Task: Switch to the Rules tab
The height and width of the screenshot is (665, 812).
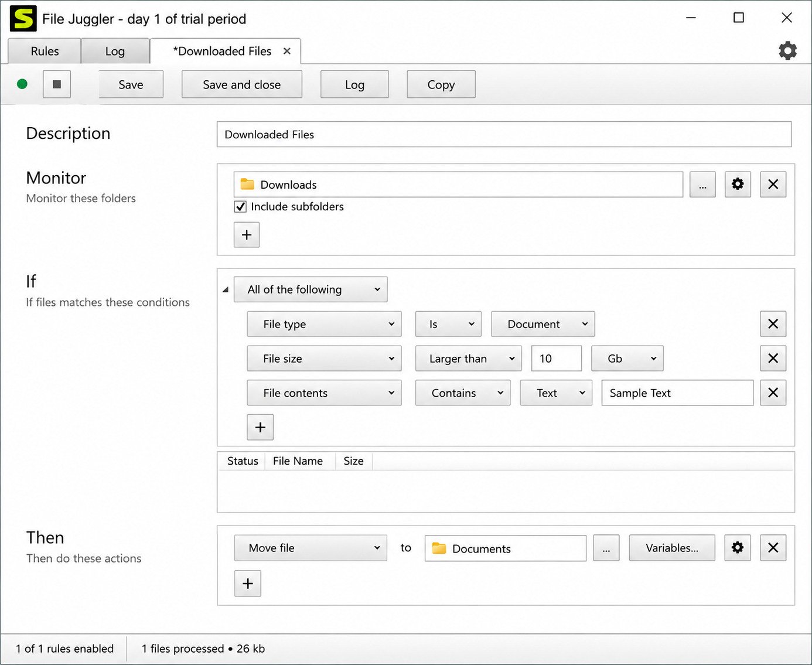Action: coord(45,51)
